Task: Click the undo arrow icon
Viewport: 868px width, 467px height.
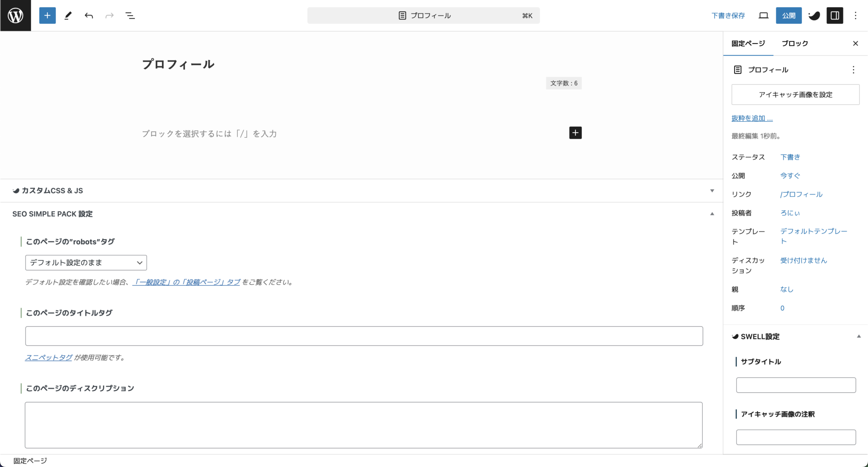Action: (x=89, y=16)
